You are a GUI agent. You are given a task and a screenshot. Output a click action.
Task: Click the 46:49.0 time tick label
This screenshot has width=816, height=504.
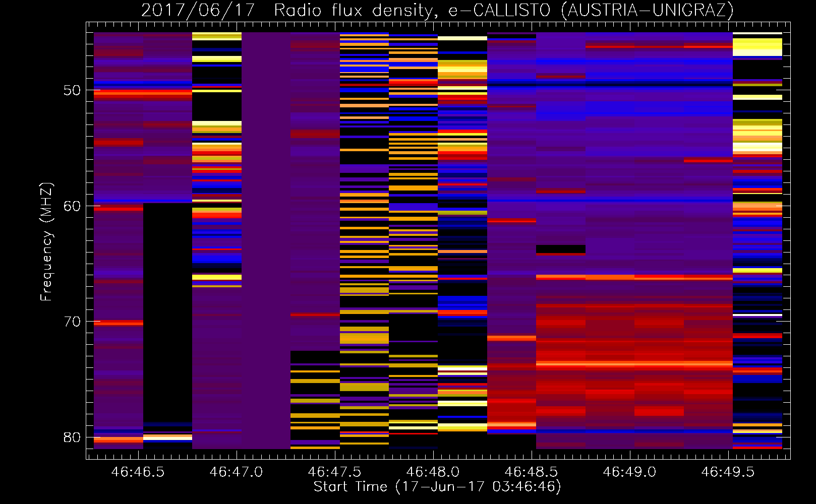[x=629, y=472]
